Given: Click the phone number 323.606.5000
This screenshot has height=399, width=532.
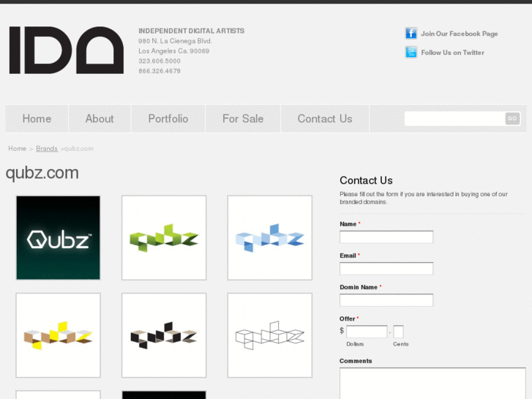Looking at the screenshot, I should pyautogui.click(x=160, y=61).
